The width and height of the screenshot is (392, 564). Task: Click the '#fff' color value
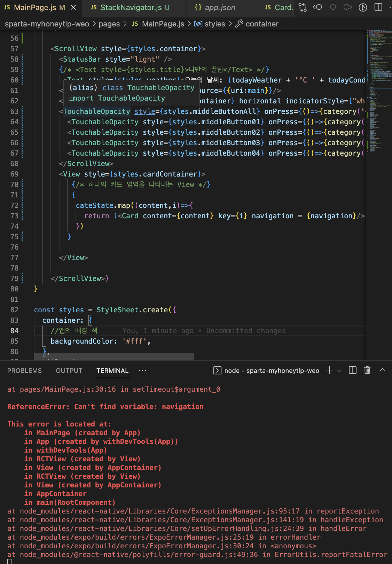134,341
